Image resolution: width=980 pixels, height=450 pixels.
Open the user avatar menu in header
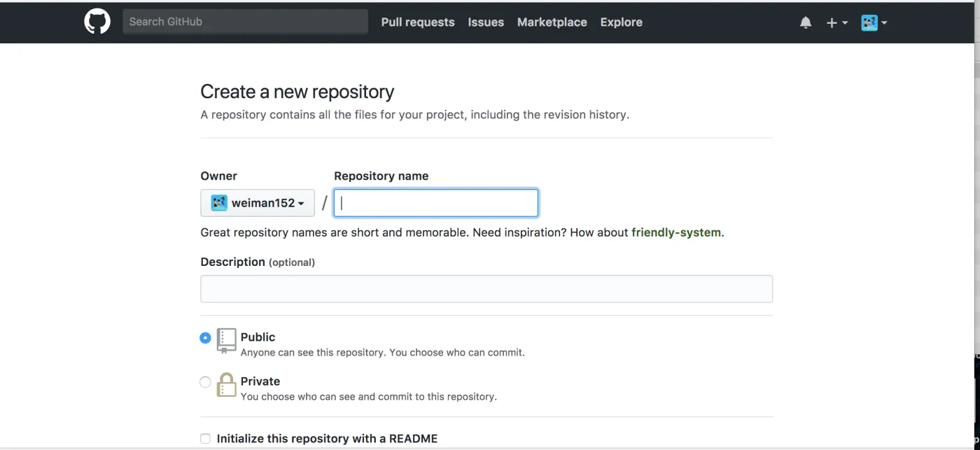pyautogui.click(x=874, y=22)
